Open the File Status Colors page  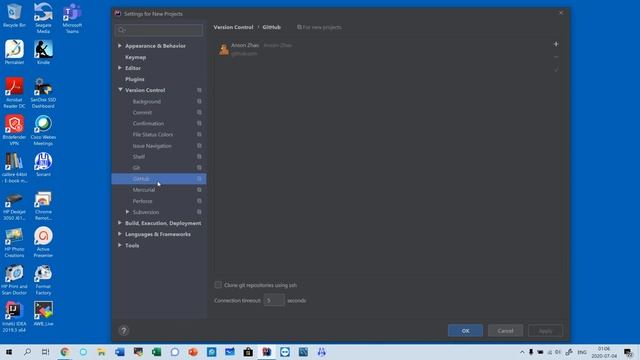tap(153, 134)
